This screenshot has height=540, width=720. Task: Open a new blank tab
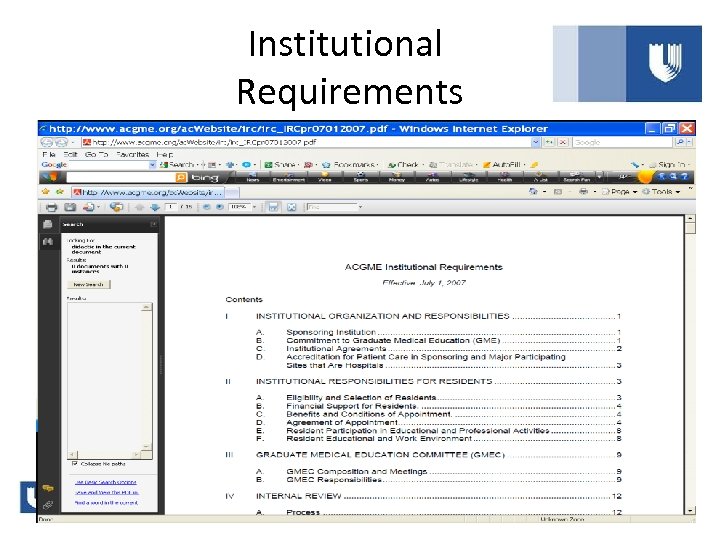click(x=232, y=192)
